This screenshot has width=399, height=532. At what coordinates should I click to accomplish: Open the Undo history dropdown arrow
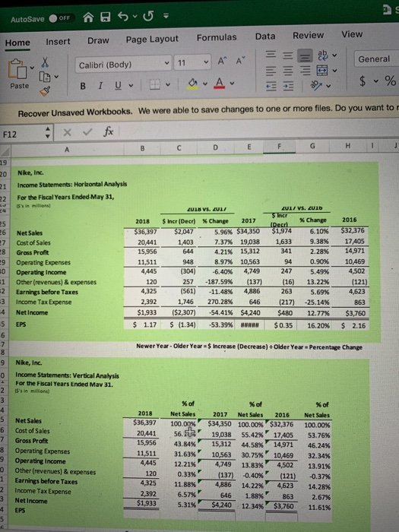coord(135,16)
